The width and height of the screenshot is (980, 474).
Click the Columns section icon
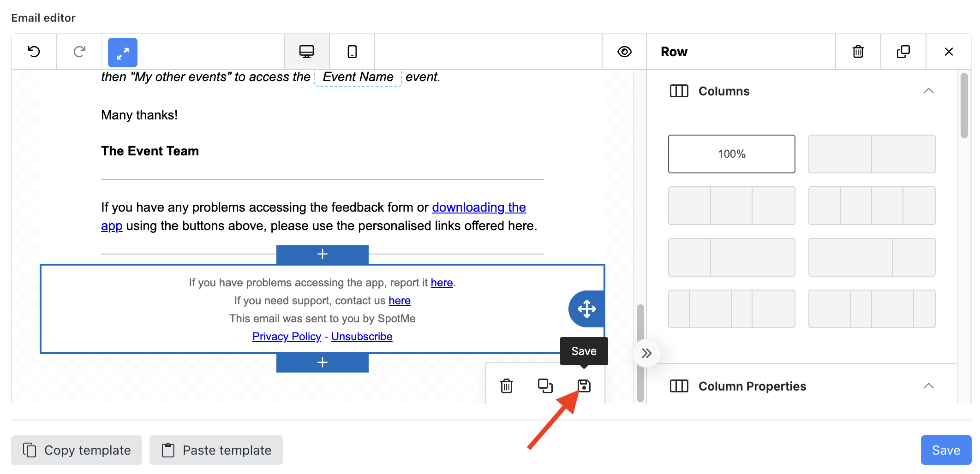679,91
